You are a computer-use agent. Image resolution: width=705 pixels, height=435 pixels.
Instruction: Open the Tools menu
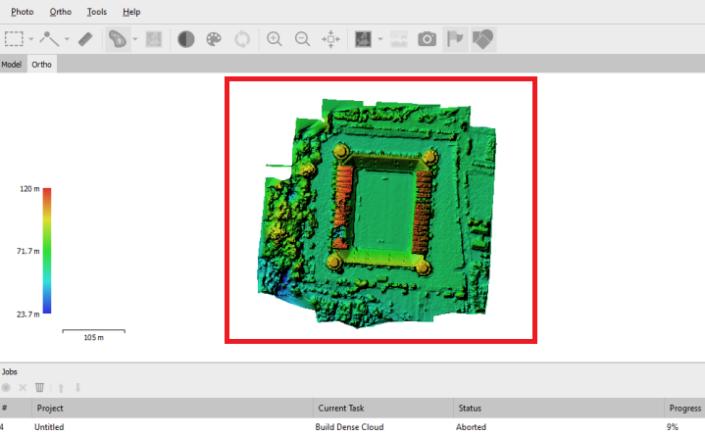point(97,12)
